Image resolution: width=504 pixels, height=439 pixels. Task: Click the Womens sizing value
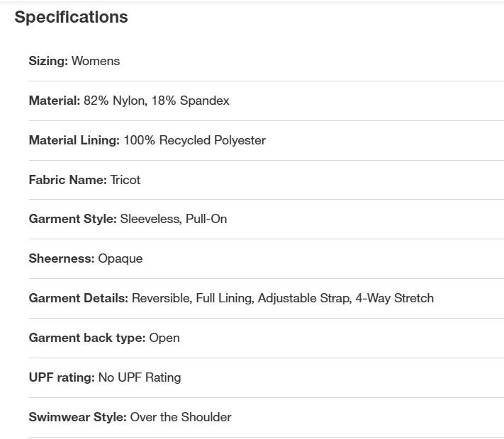click(96, 61)
